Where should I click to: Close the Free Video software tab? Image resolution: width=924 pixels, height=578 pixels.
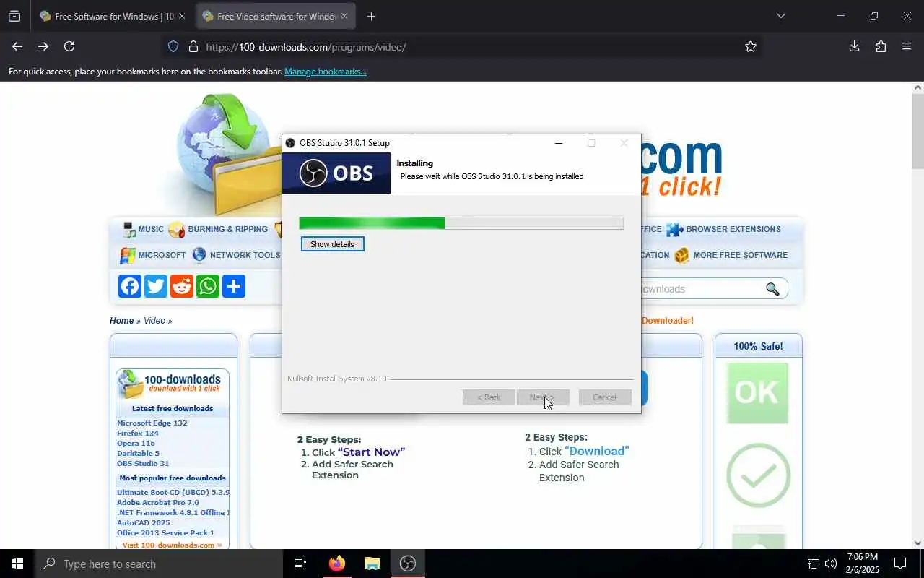[x=344, y=16]
